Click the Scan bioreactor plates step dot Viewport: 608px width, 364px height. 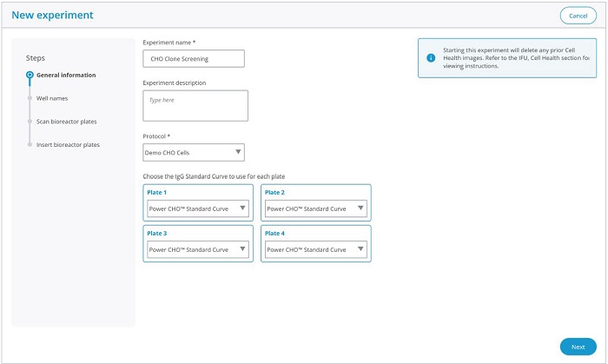[x=30, y=122]
